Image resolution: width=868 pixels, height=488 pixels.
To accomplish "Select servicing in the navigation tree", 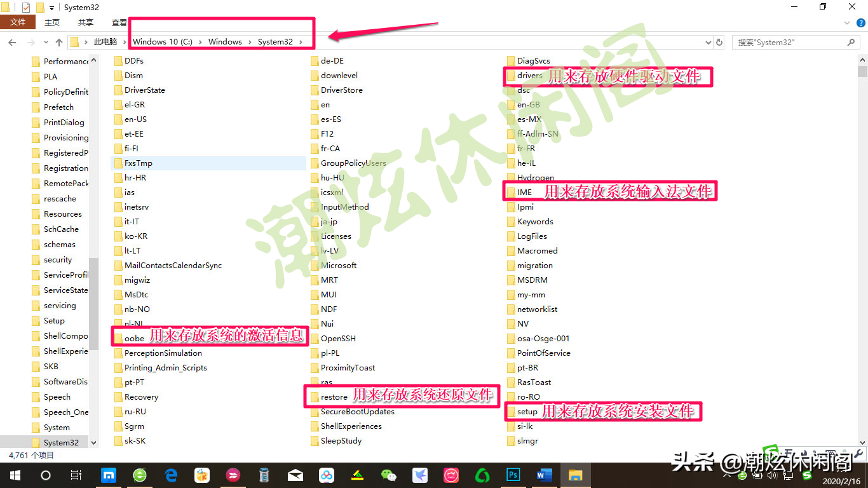I will pyautogui.click(x=59, y=306).
